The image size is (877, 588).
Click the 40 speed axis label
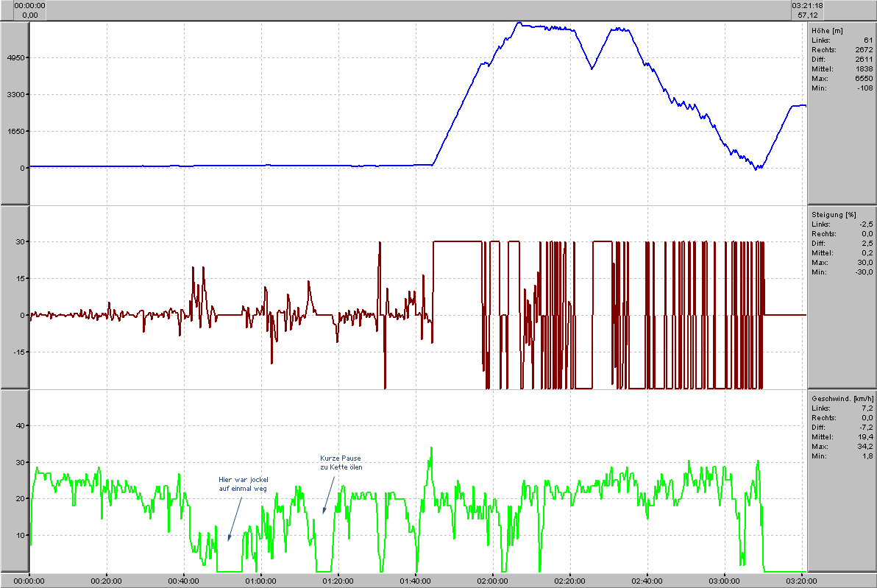coord(21,425)
